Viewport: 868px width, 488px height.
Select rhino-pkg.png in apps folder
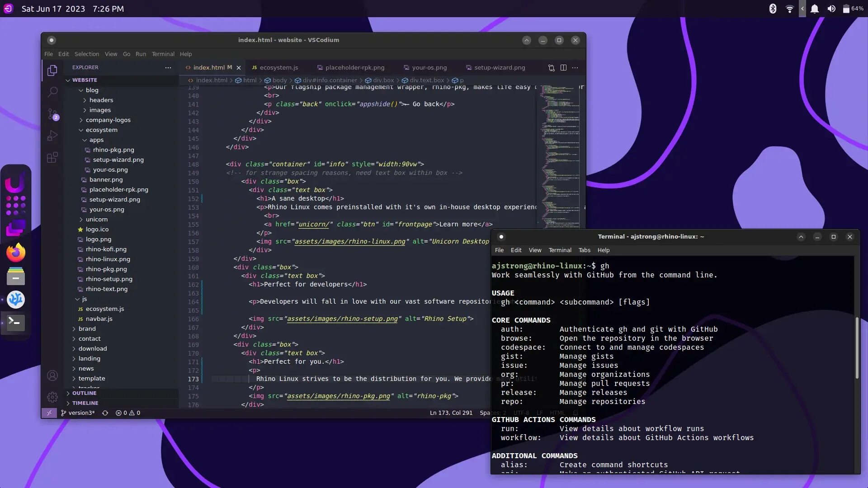113,150
